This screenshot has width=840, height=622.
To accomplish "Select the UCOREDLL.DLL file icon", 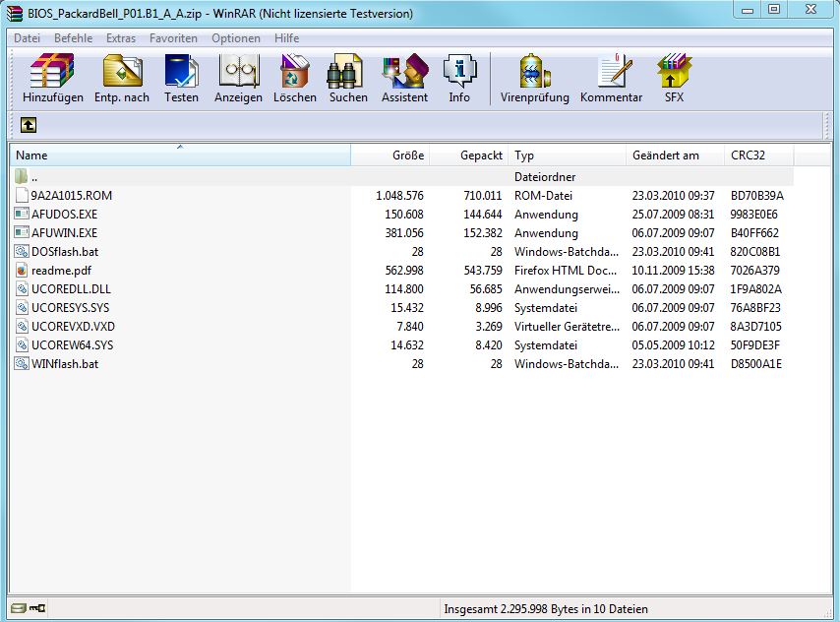I will pyautogui.click(x=22, y=289).
